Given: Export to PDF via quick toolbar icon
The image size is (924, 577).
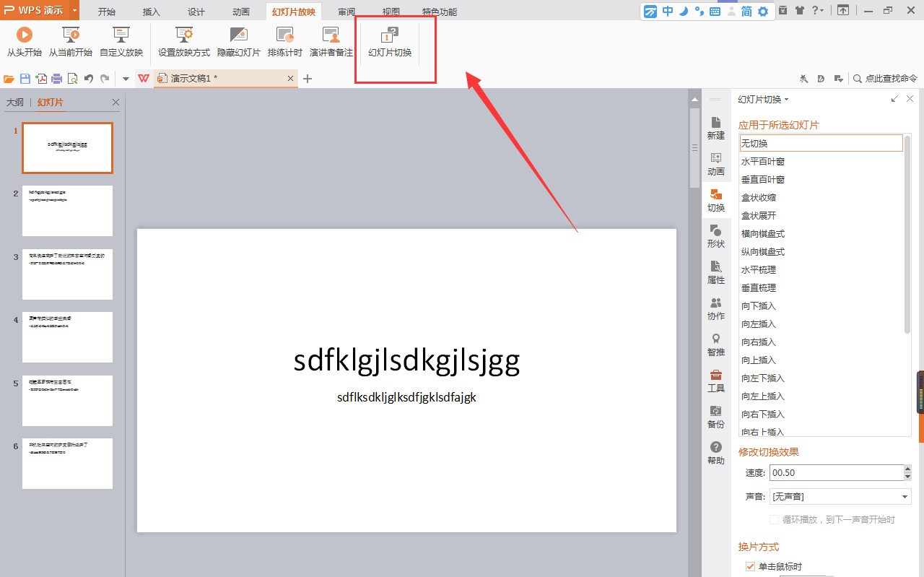Looking at the screenshot, I should 41,79.
